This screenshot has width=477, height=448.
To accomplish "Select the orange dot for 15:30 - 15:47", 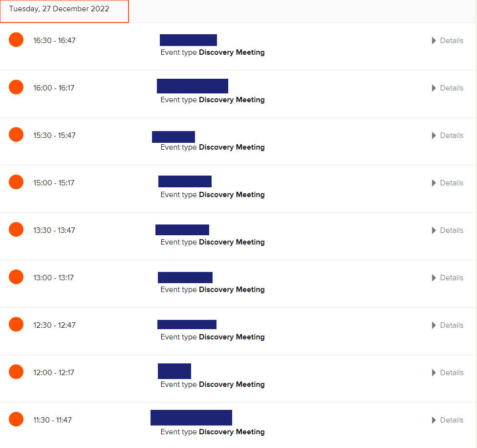I will point(16,134).
